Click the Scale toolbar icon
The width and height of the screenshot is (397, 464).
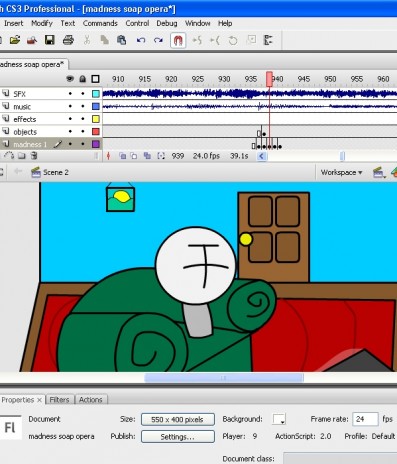pos(251,40)
